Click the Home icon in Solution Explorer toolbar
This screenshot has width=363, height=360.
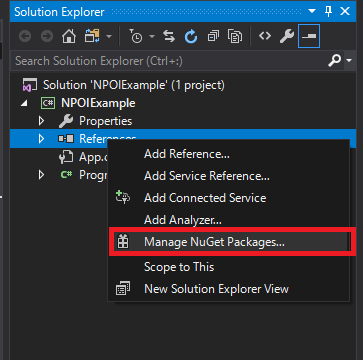[x=69, y=36]
